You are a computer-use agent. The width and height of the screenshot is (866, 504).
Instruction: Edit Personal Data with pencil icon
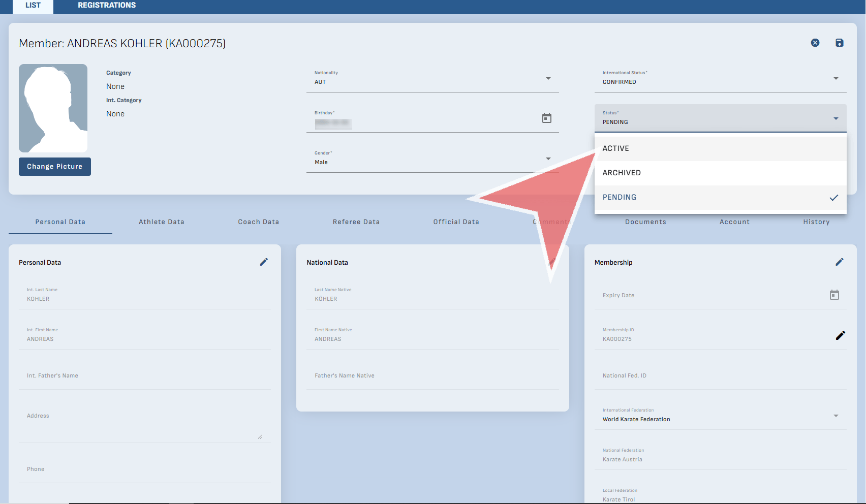pos(264,262)
